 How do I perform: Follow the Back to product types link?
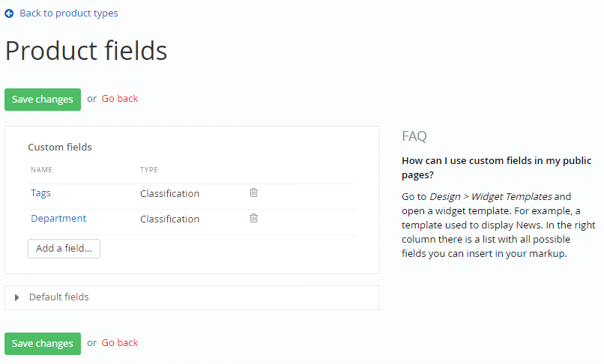click(68, 13)
